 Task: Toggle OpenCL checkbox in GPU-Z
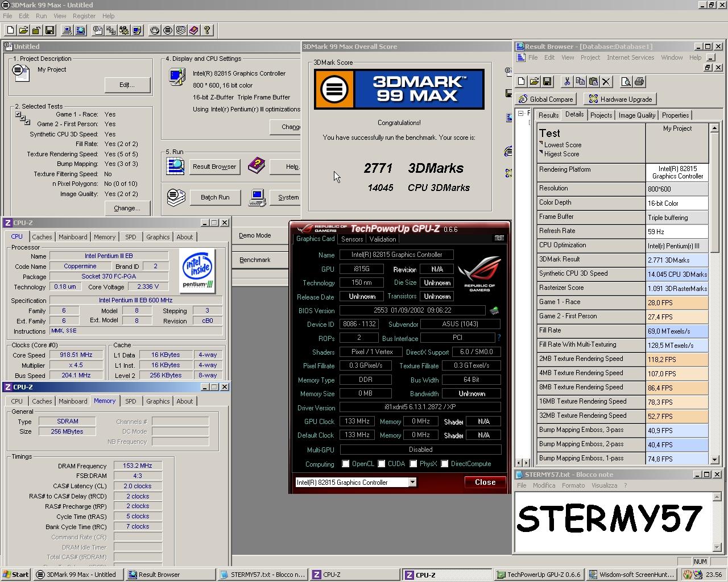tap(345, 464)
